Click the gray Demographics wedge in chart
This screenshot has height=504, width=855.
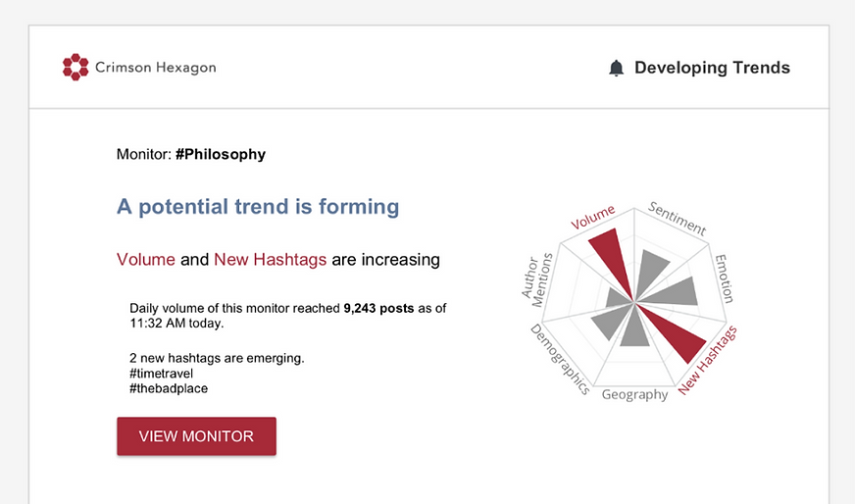612,322
